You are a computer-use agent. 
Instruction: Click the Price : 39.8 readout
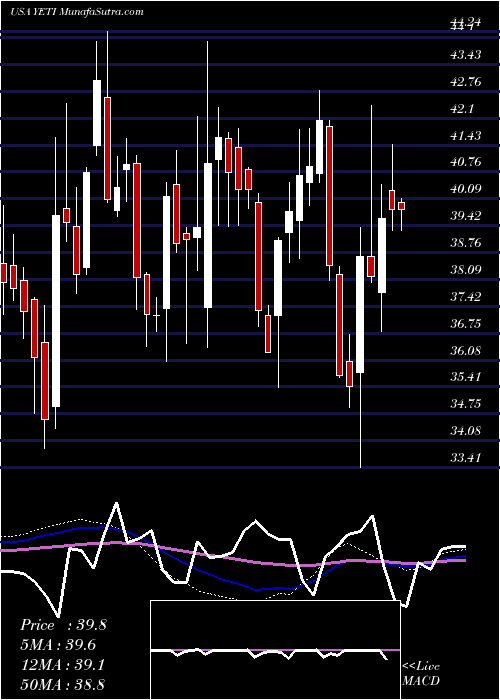(x=63, y=625)
